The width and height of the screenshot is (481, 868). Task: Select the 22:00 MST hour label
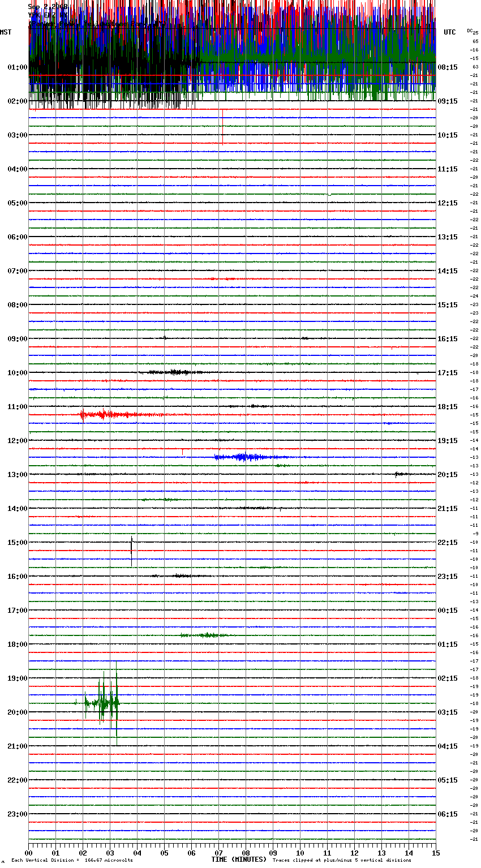[x=18, y=780]
